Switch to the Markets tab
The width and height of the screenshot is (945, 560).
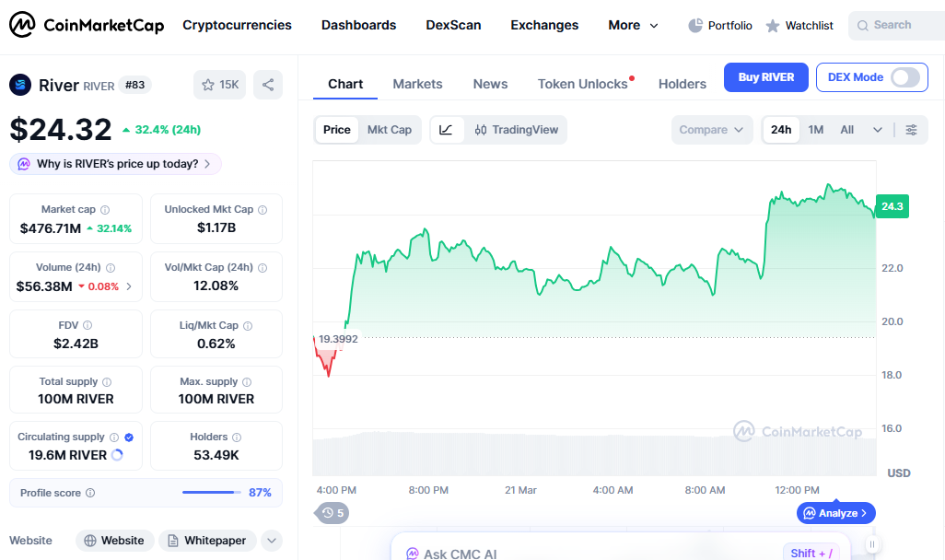click(x=417, y=84)
